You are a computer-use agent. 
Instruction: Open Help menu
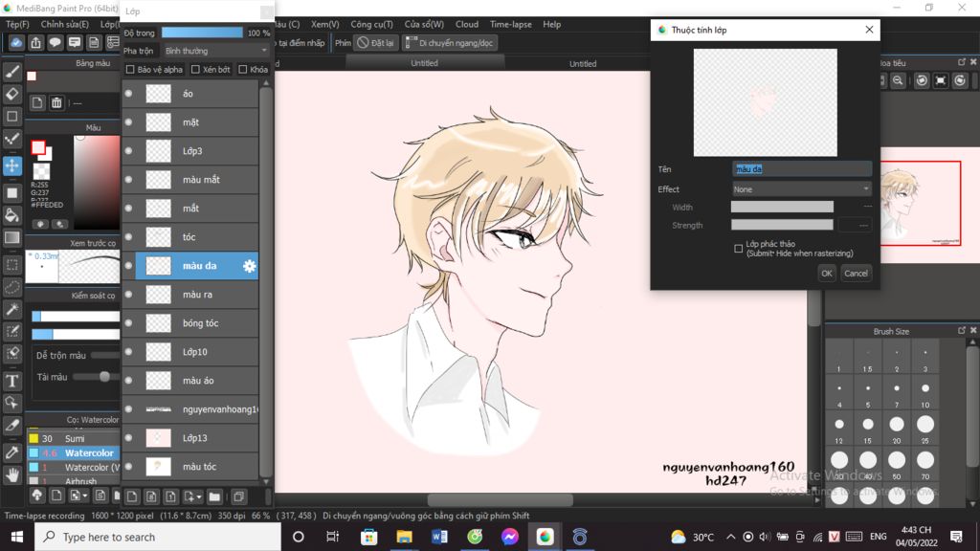click(551, 24)
